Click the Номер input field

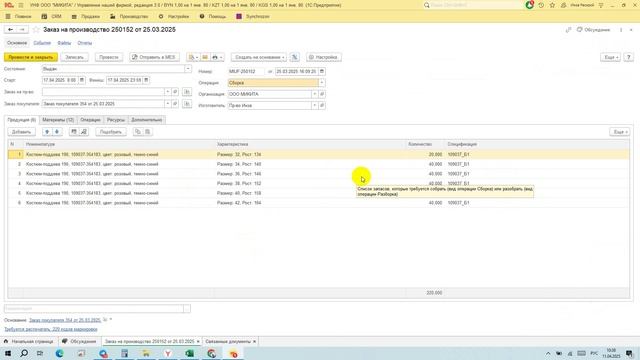click(246, 71)
